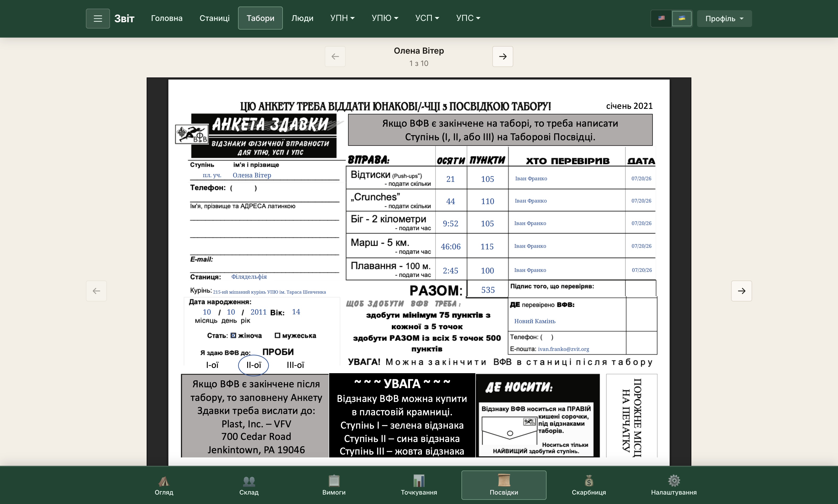Image resolution: width=838 pixels, height=504 pixels.
Task: Go to previous person with top arrow
Action: click(335, 56)
